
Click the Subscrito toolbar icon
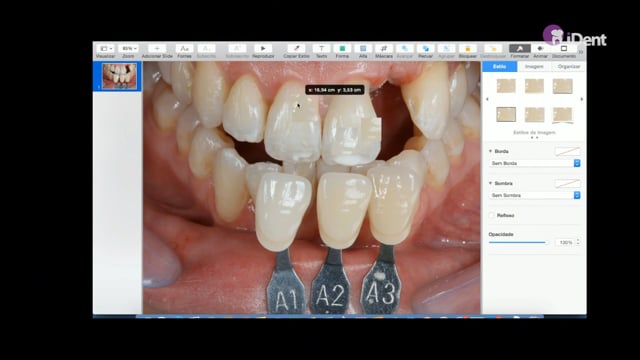(207, 49)
